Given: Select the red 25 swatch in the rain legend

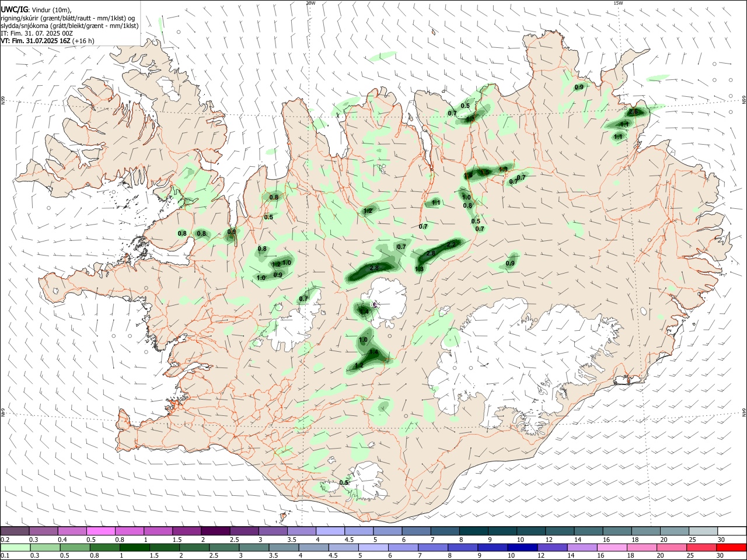Looking at the screenshot, I should tap(701, 547).
